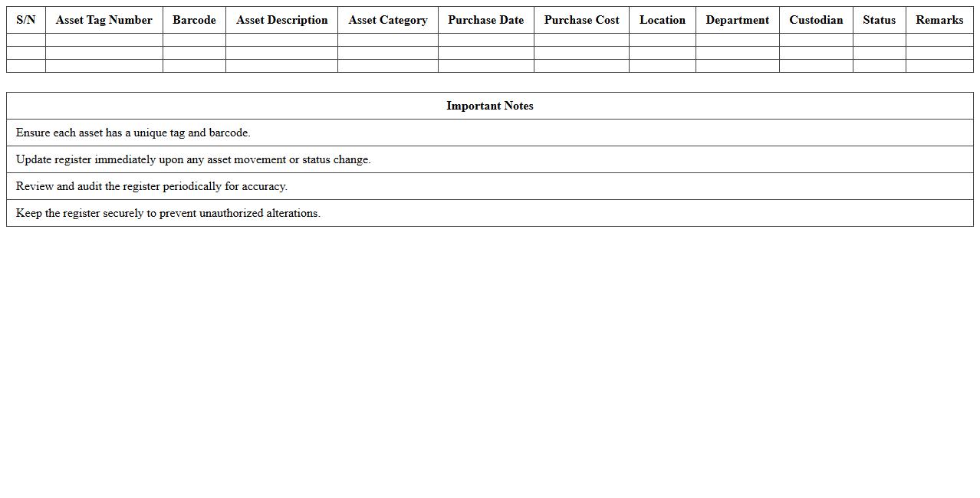The image size is (980, 498).
Task: Click the Asset Category column header
Action: (x=387, y=20)
